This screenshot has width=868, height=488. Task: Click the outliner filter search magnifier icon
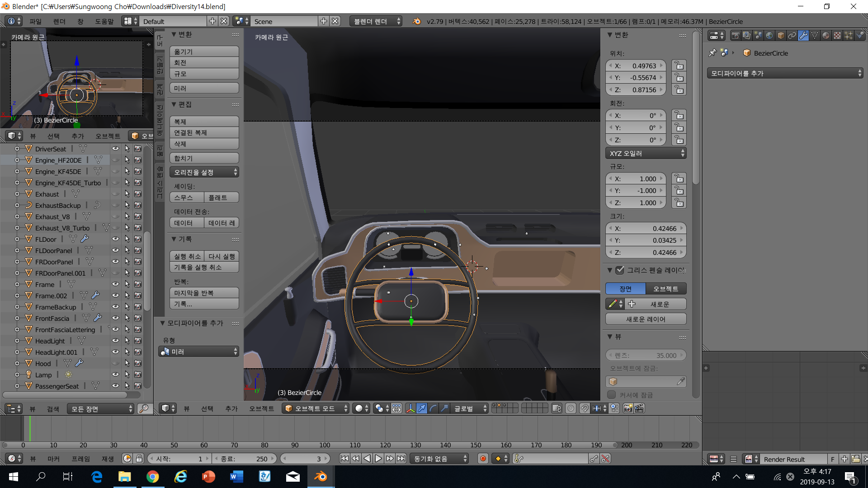144,409
